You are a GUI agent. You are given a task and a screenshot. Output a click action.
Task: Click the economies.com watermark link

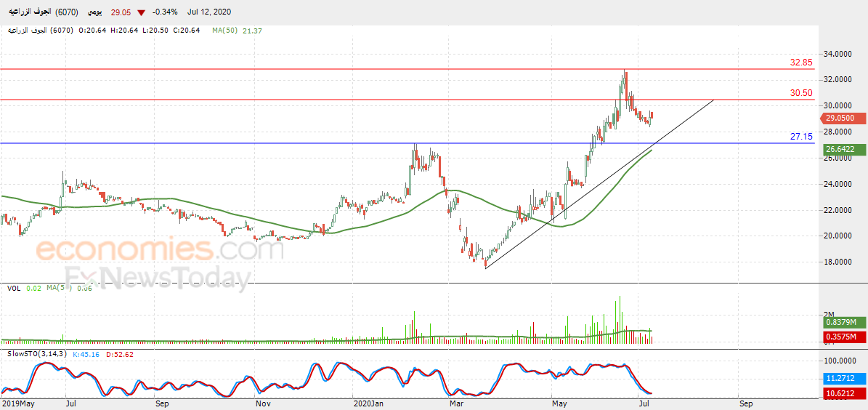[x=159, y=250]
